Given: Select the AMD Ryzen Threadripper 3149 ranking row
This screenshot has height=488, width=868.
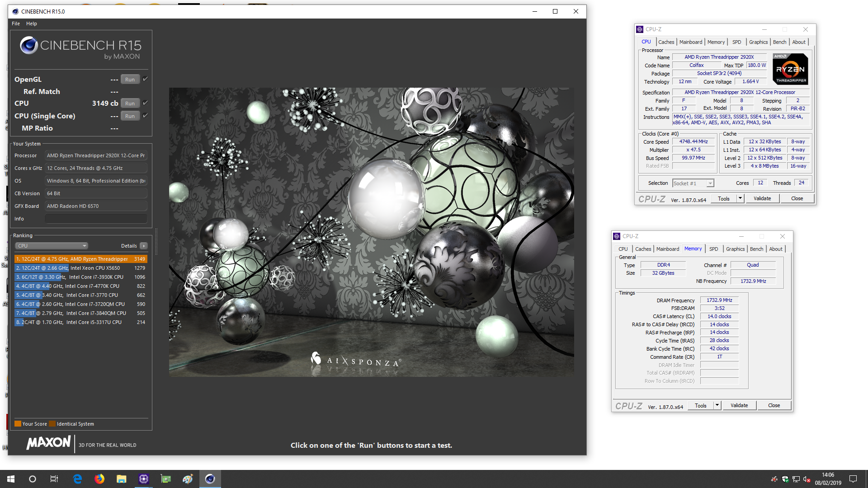Looking at the screenshot, I should [x=81, y=259].
